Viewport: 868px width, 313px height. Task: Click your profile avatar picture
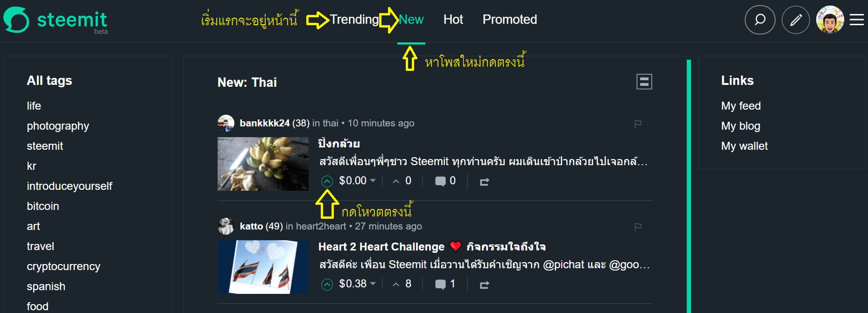point(830,20)
